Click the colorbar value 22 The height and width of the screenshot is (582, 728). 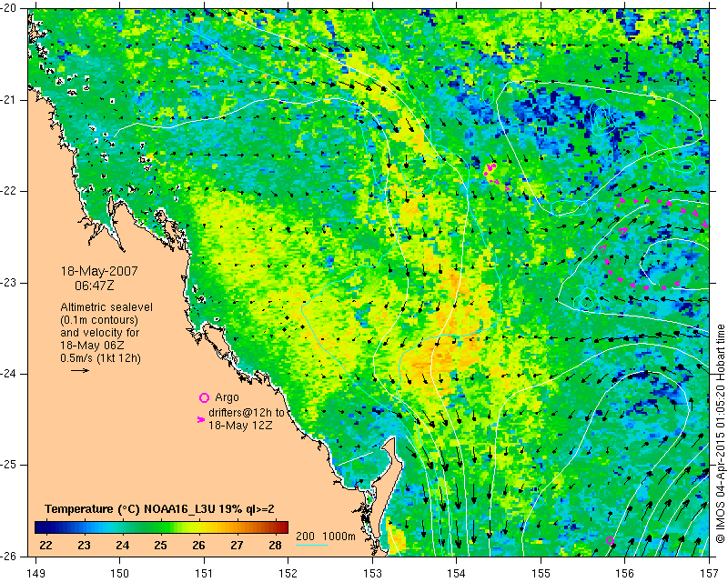pyautogui.click(x=45, y=546)
